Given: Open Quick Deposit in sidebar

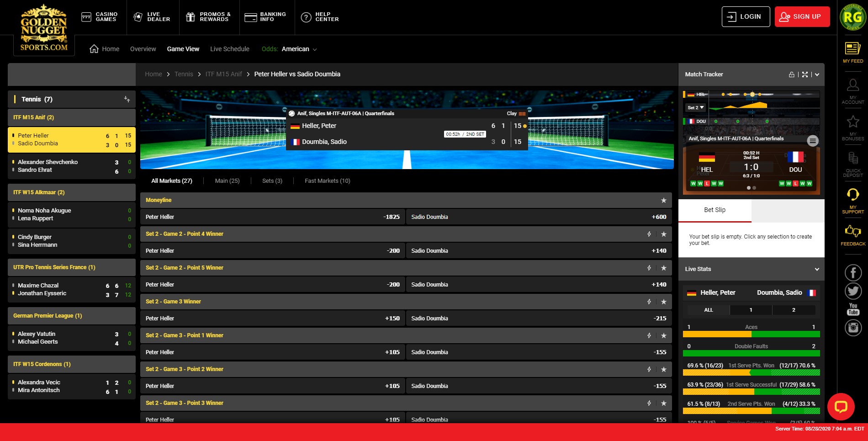Looking at the screenshot, I should 853,164.
